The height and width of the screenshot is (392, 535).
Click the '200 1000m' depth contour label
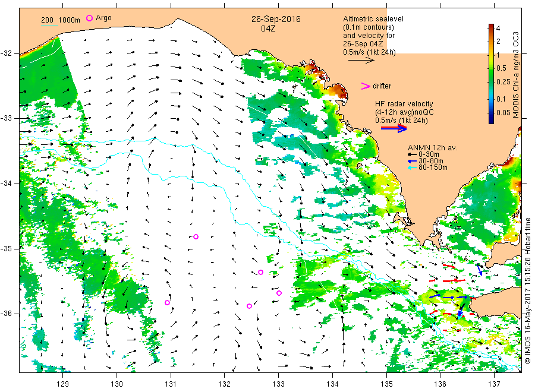point(61,20)
